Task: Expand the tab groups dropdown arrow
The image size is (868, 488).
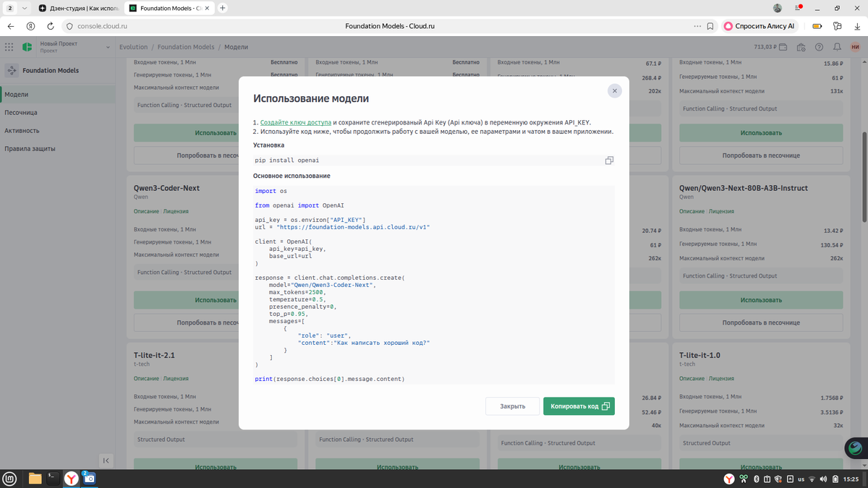Action: pos(25,8)
